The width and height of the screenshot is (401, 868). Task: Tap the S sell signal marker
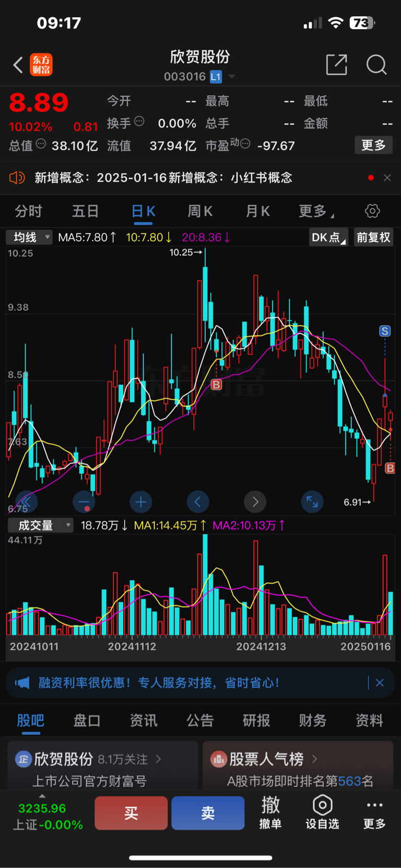385,331
